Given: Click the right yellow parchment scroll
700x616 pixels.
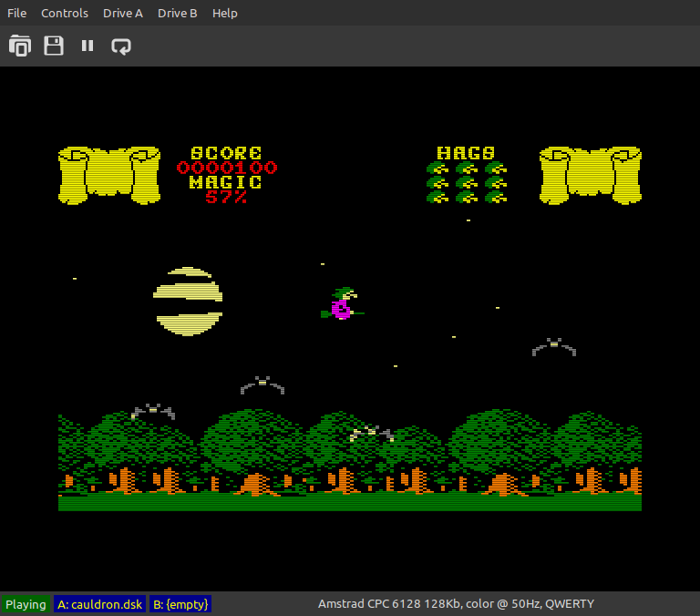Looking at the screenshot, I should (591, 176).
